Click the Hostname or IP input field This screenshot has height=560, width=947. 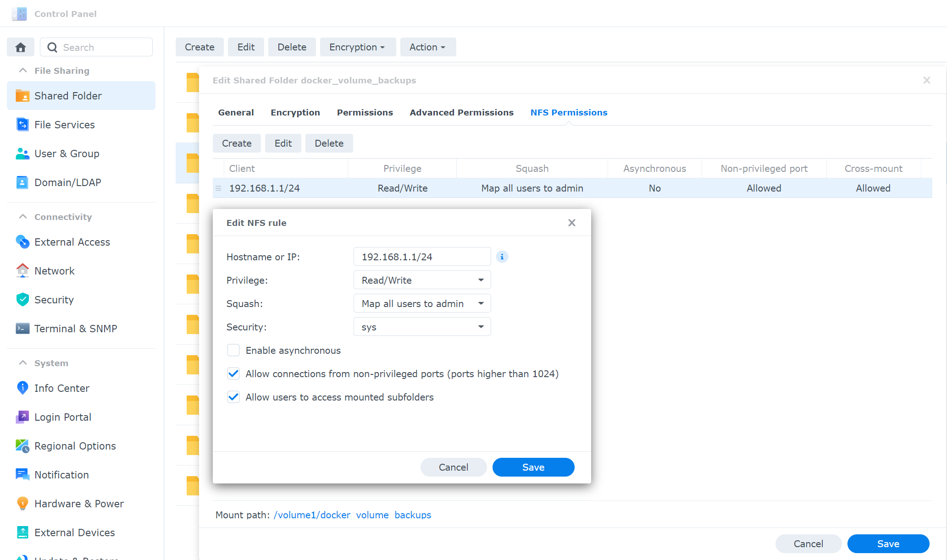[x=422, y=257]
